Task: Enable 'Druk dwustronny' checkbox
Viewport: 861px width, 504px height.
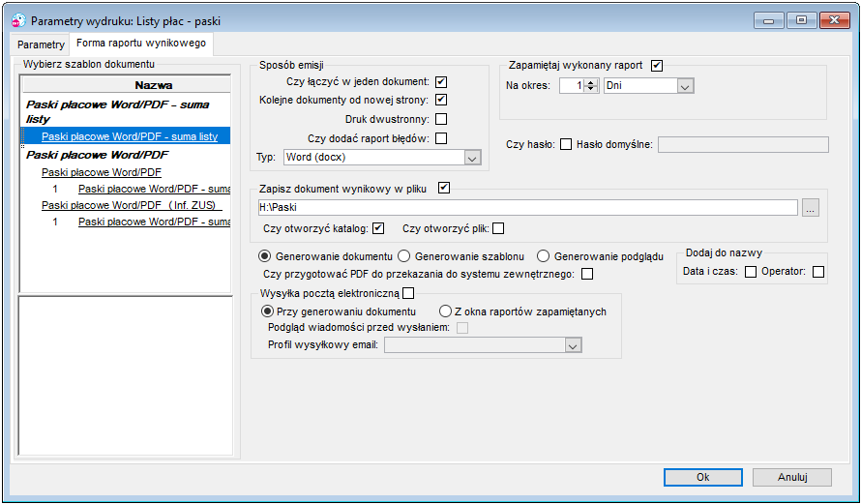Action: 441,119
